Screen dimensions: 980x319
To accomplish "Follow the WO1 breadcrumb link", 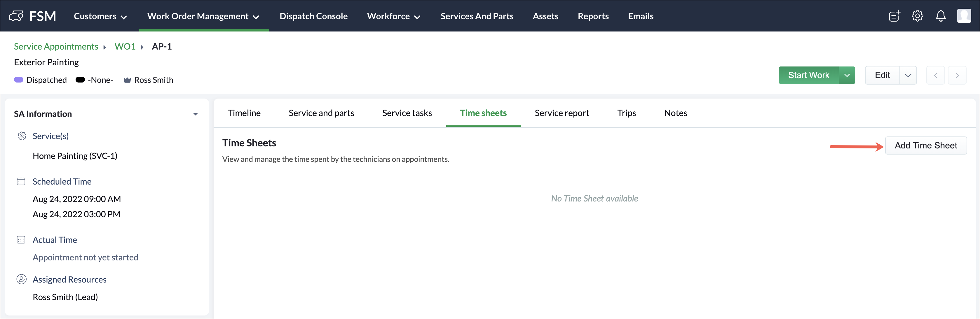I will 125,46.
